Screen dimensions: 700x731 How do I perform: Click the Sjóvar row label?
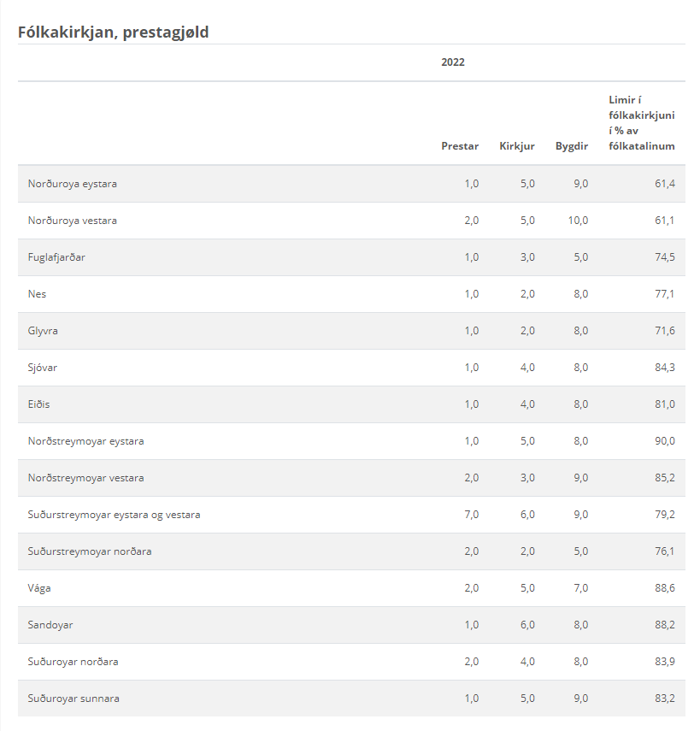pos(43,368)
